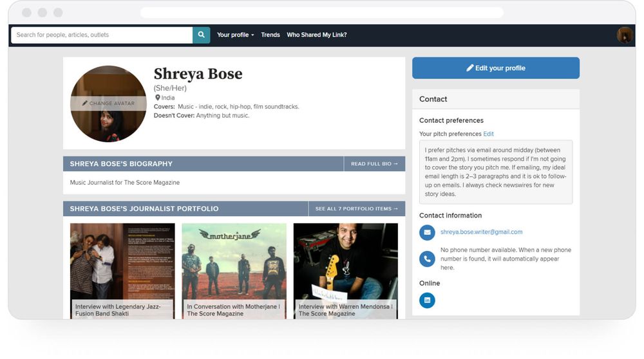Click the pitch preferences text box

pos(495,172)
